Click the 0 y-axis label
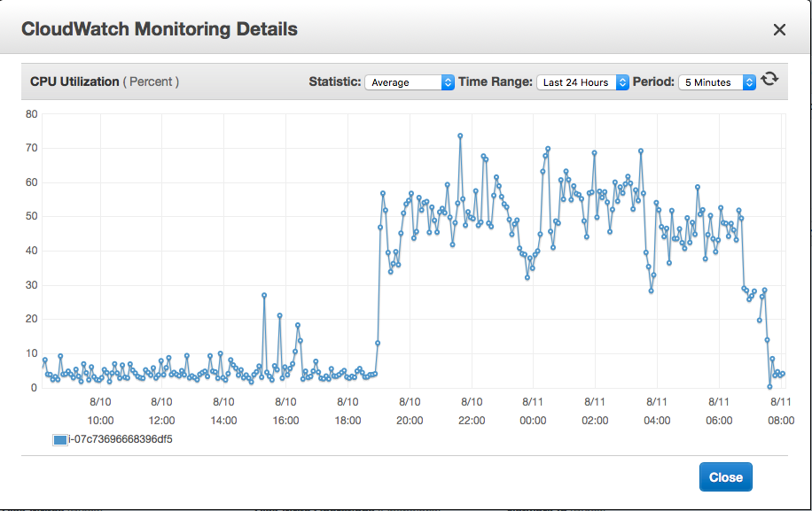The image size is (812, 511). [x=35, y=387]
